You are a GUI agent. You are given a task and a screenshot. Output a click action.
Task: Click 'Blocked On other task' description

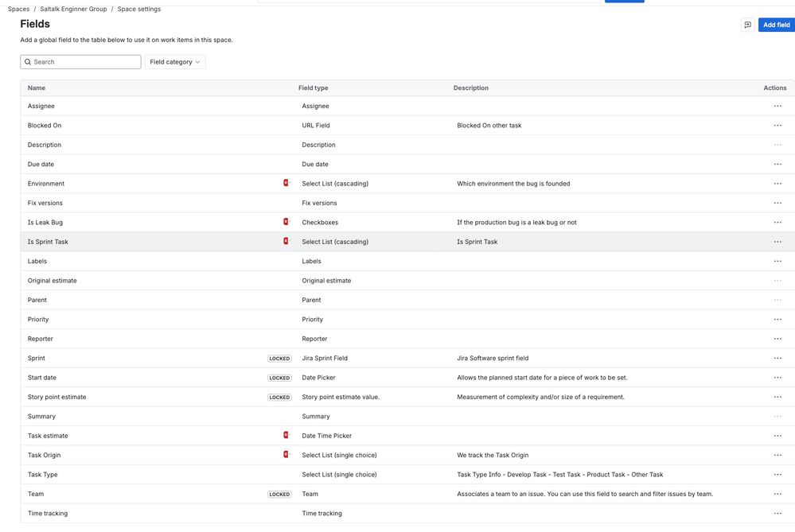(x=489, y=125)
